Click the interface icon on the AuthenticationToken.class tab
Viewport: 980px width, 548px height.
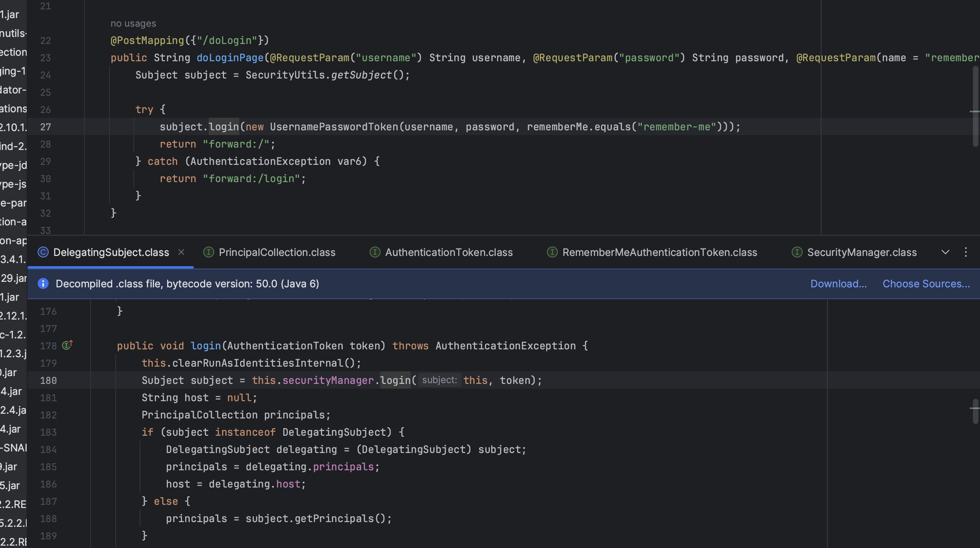click(x=375, y=252)
